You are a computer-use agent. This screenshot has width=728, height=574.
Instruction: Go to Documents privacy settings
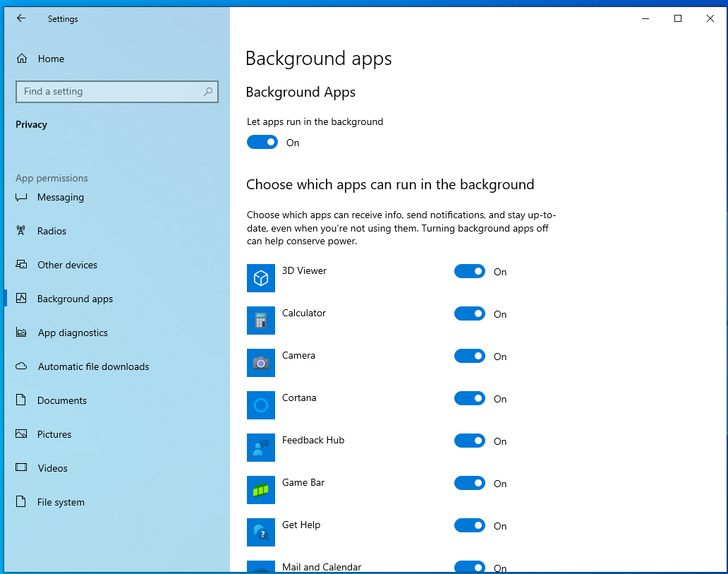[116, 400]
